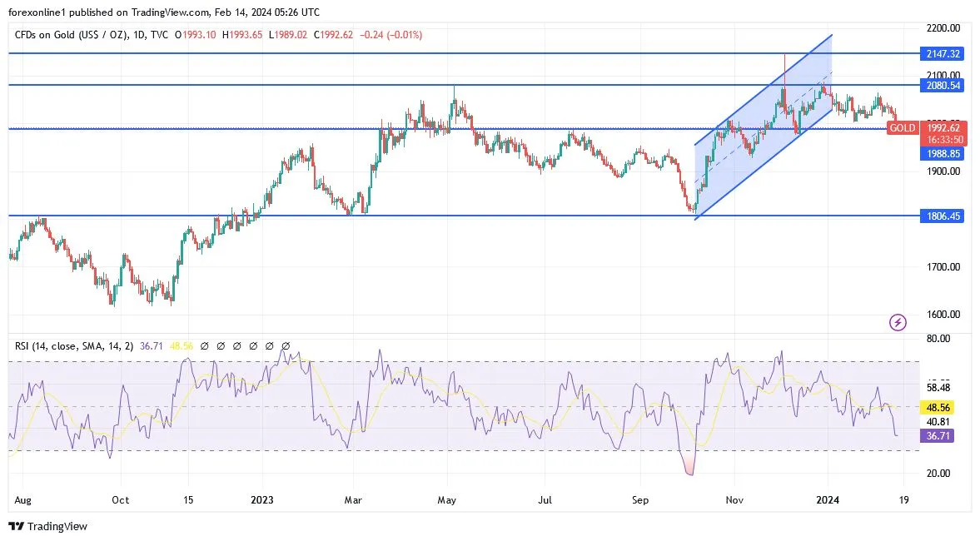Click the first ∅ symbol in RSI legend
The width and height of the screenshot is (980, 541).
tap(204, 345)
